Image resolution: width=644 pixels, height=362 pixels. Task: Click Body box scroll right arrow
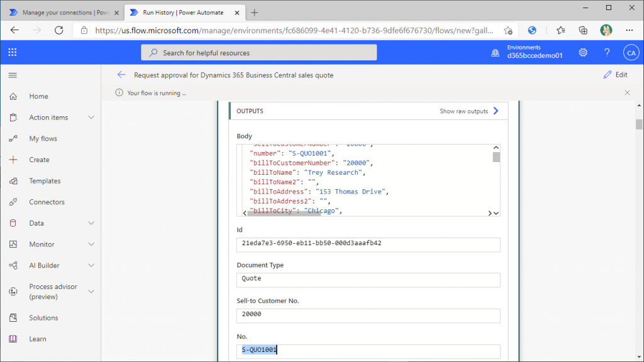[489, 213]
